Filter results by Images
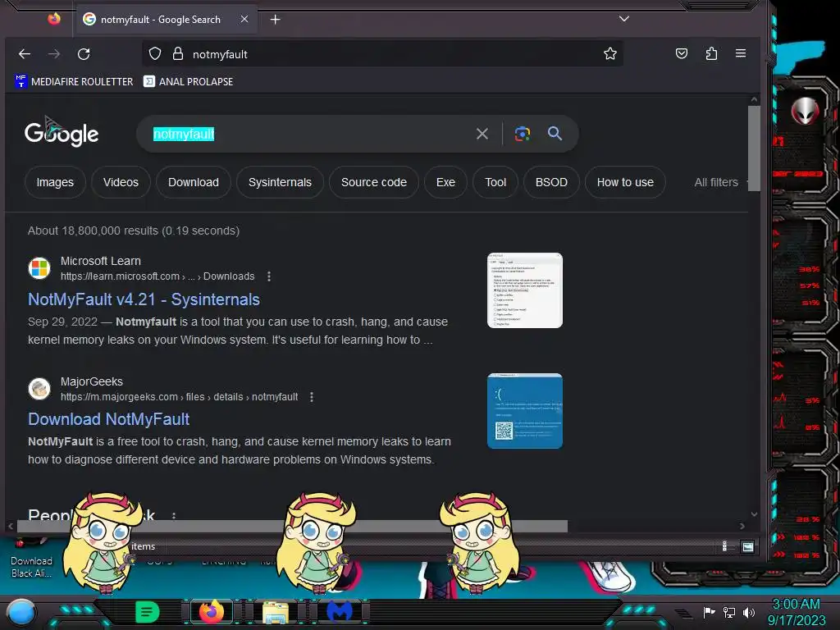Viewport: 840px width, 630px height. point(55,182)
